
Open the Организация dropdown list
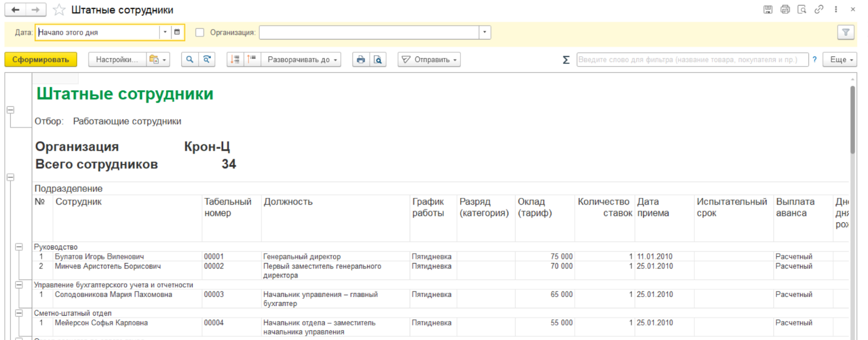coord(484,32)
